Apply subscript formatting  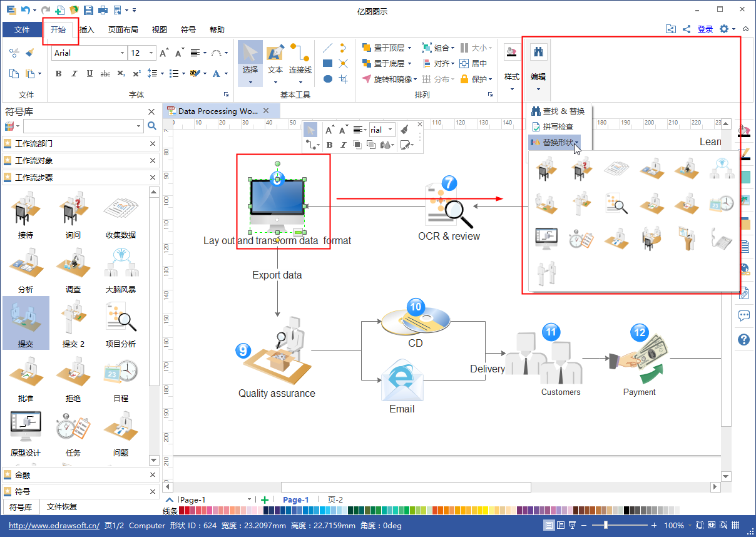[x=121, y=74]
